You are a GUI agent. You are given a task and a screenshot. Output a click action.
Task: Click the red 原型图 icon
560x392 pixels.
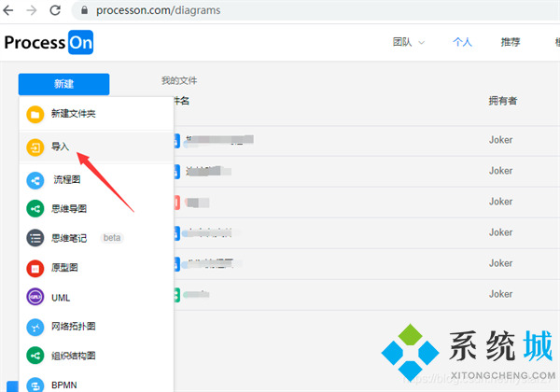35,269
